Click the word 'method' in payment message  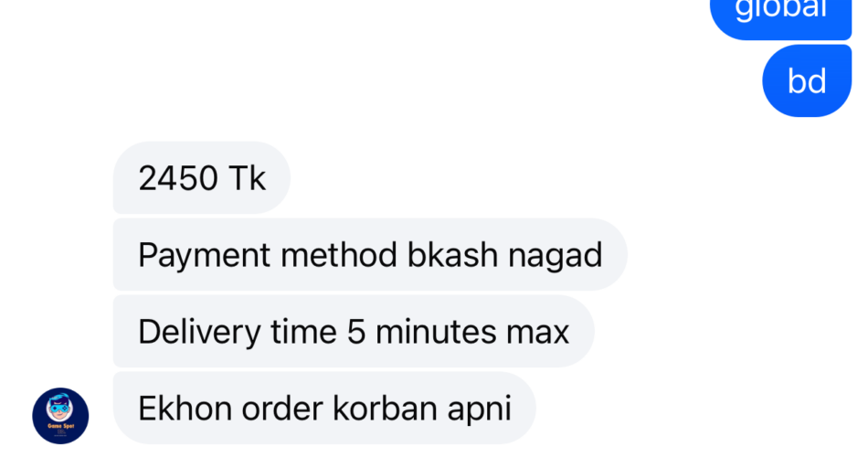[x=339, y=255]
